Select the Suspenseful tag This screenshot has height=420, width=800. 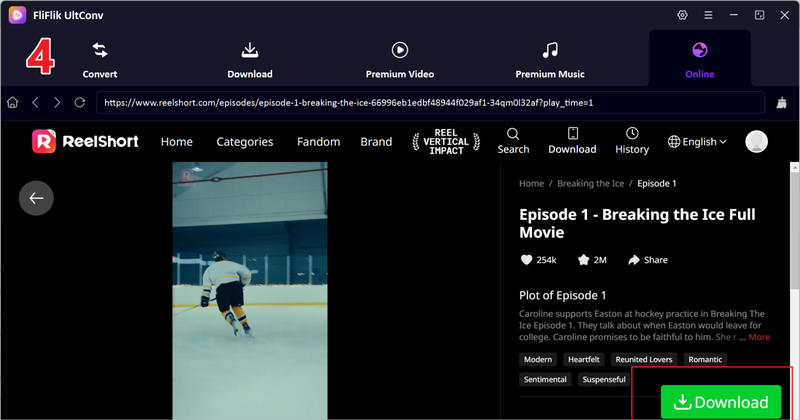pyautogui.click(x=604, y=379)
